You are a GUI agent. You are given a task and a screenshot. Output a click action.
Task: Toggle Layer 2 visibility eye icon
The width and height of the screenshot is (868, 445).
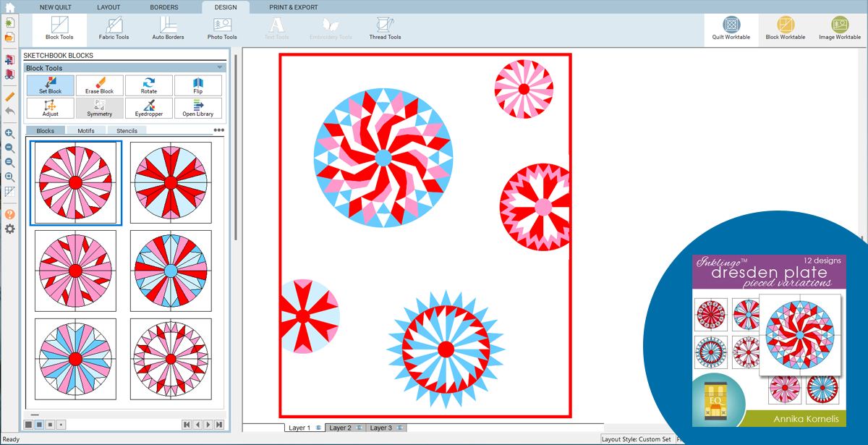pyautogui.click(x=359, y=428)
